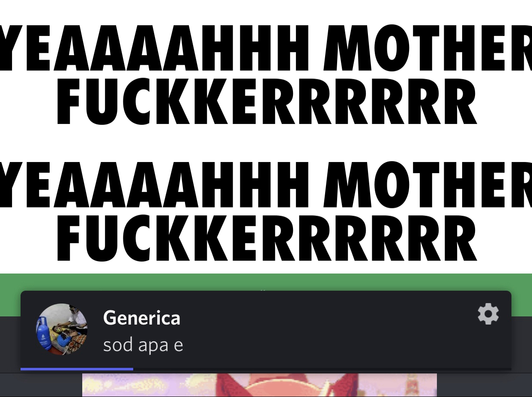Click Generica's round profile avatar
This screenshot has width=532, height=397.
(62, 329)
